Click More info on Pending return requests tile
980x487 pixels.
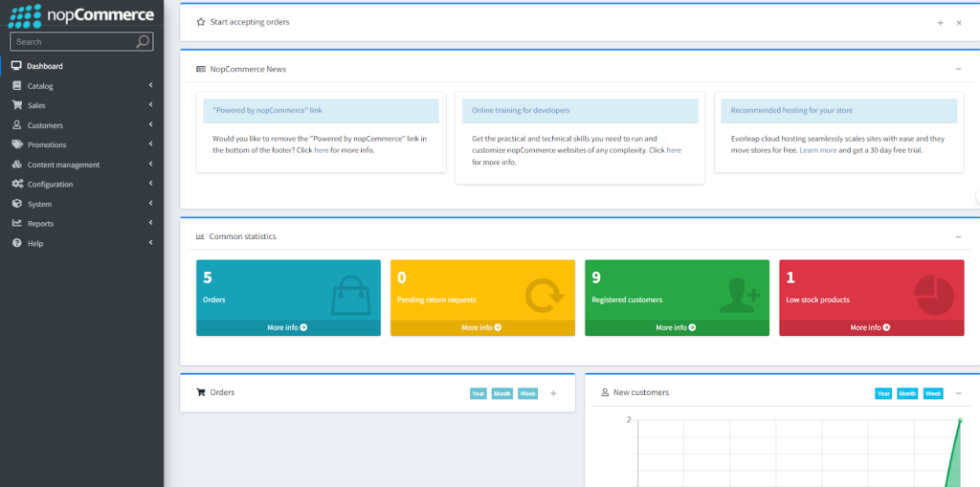click(482, 327)
